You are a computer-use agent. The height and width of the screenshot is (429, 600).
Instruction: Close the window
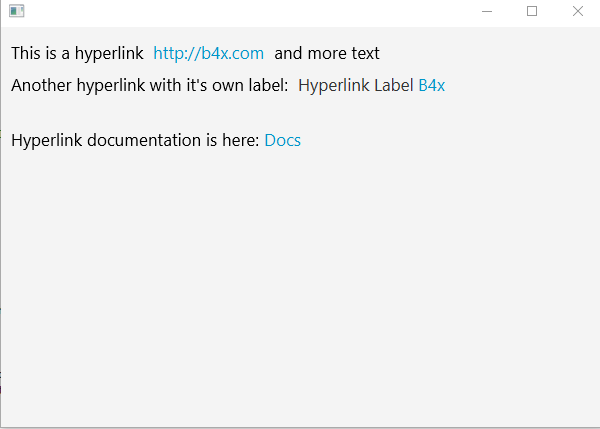pyautogui.click(x=577, y=11)
